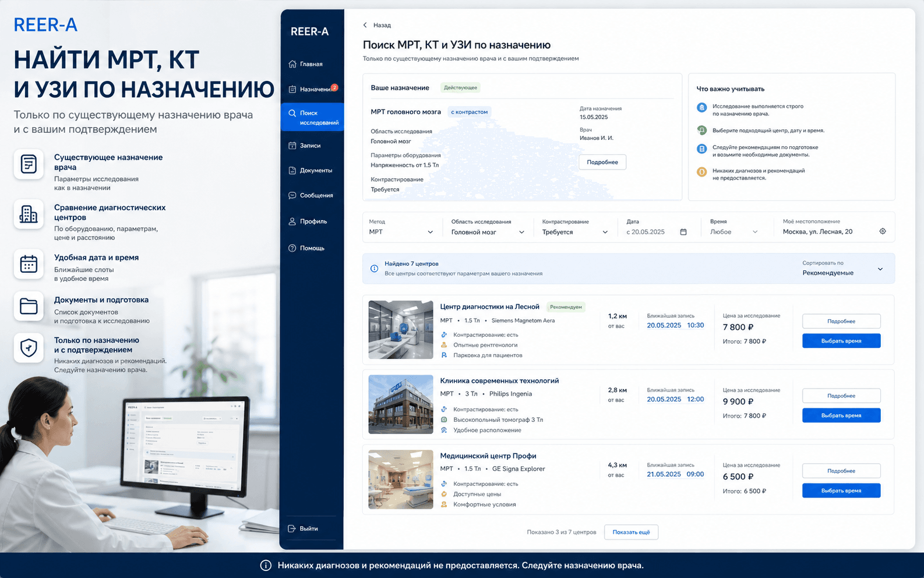
Task: Click the Подробнее button in Ваше назначение card
Action: click(x=602, y=162)
